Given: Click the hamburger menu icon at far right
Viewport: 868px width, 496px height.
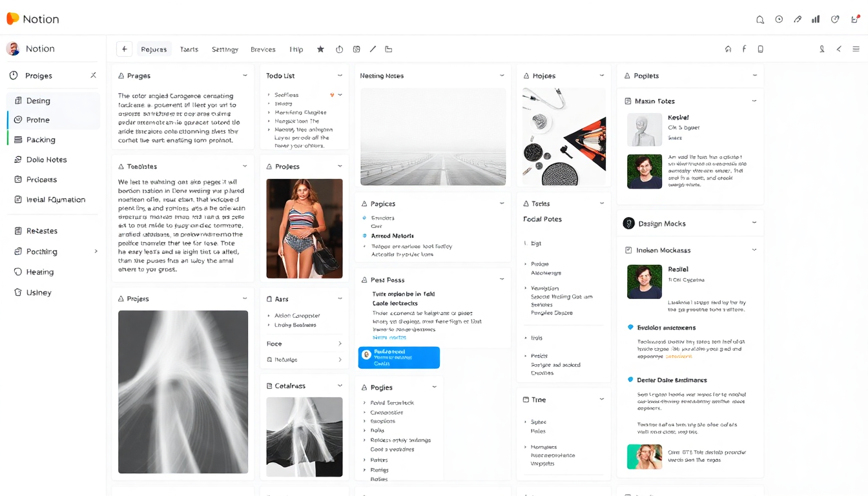Looking at the screenshot, I should click(x=856, y=49).
